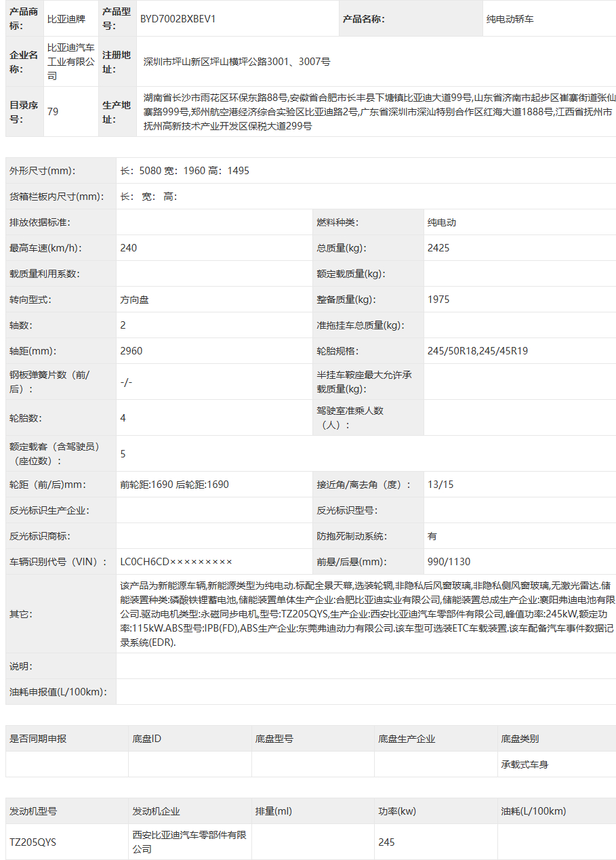
Task: Click the 轮胎数 label
Action: coord(25,418)
